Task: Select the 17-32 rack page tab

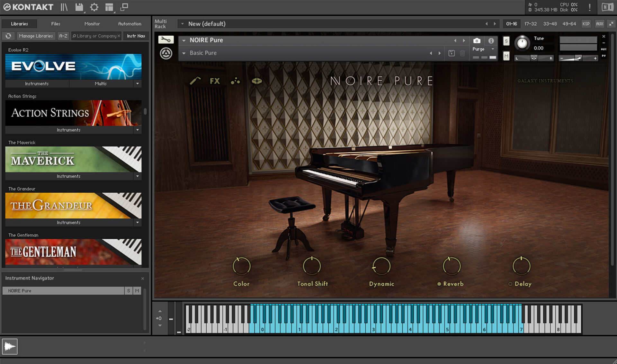Action: [531, 23]
